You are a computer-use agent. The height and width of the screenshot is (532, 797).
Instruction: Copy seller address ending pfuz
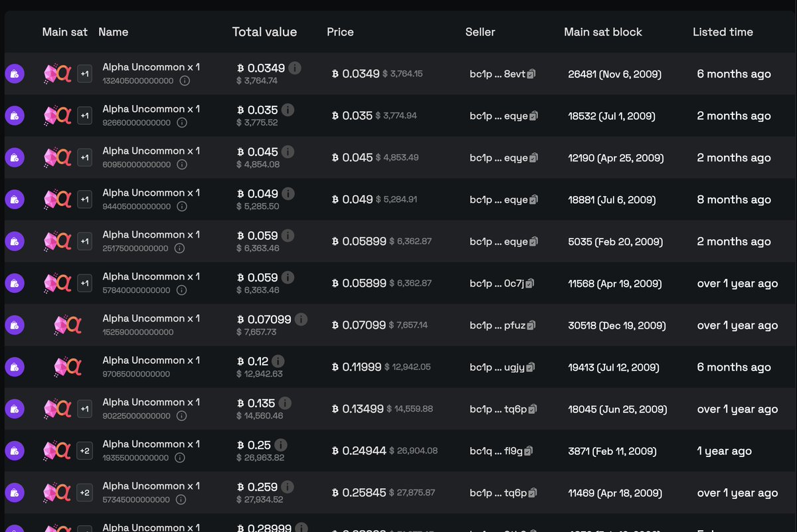[x=531, y=325]
